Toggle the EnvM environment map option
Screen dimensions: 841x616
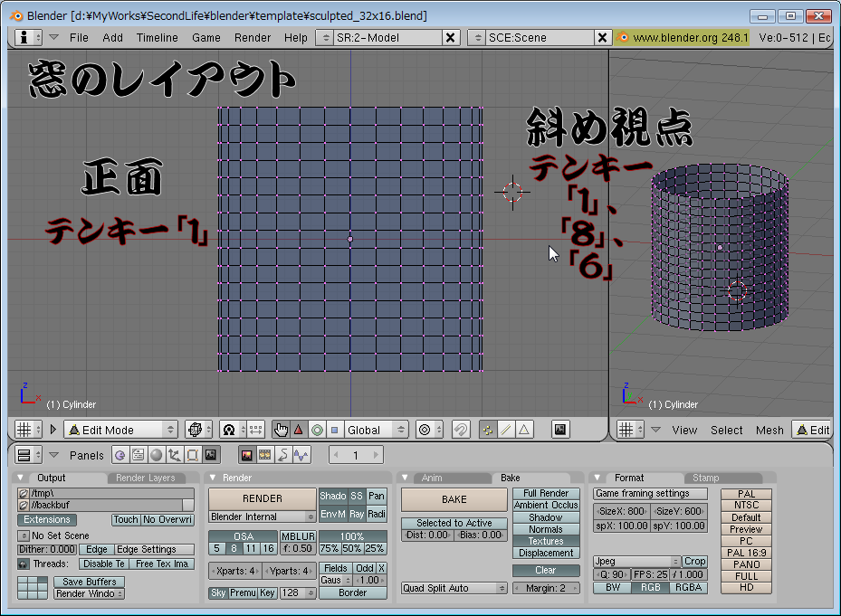(332, 514)
